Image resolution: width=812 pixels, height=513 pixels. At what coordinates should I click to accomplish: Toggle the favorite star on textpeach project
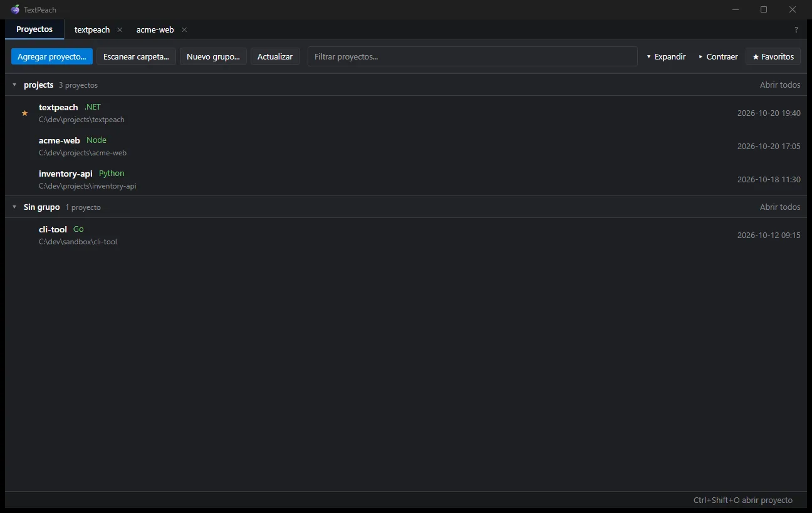[x=25, y=113]
